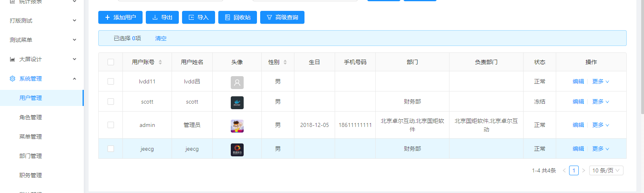Toggle the select-all header checkbox
Viewport: 644px width, 193px height.
[111, 62]
